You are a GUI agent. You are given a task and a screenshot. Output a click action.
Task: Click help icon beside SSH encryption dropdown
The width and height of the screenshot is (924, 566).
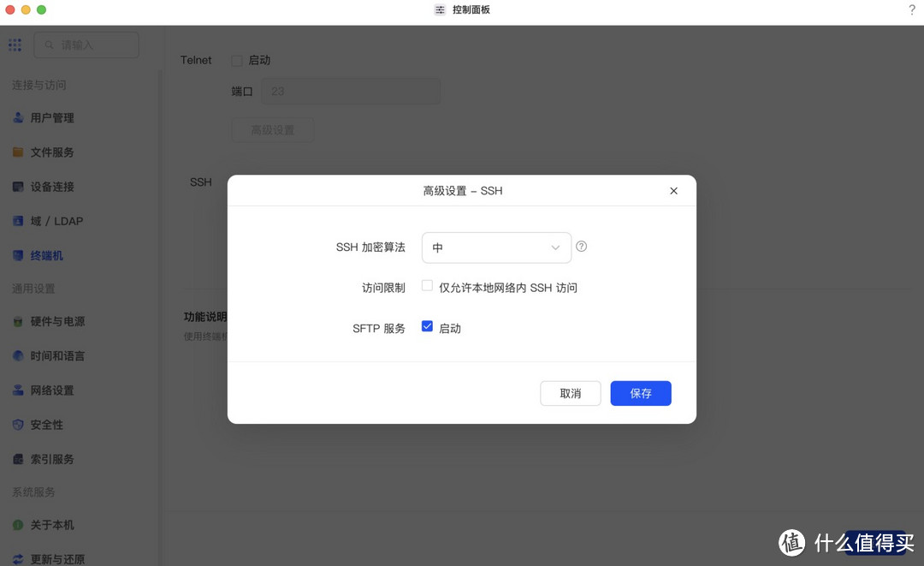point(581,247)
